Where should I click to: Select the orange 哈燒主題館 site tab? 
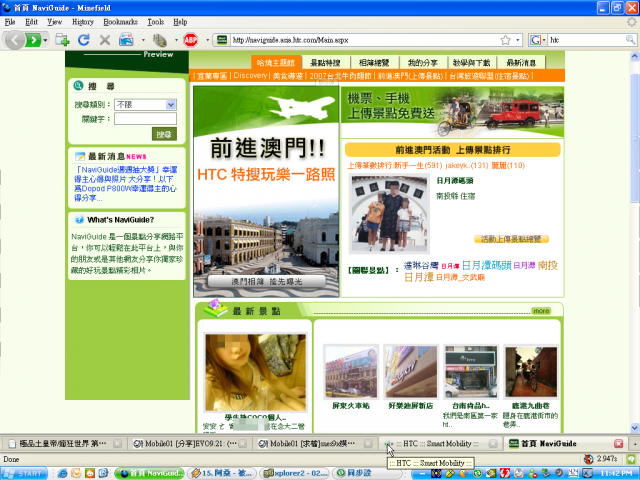pyautogui.click(x=276, y=62)
